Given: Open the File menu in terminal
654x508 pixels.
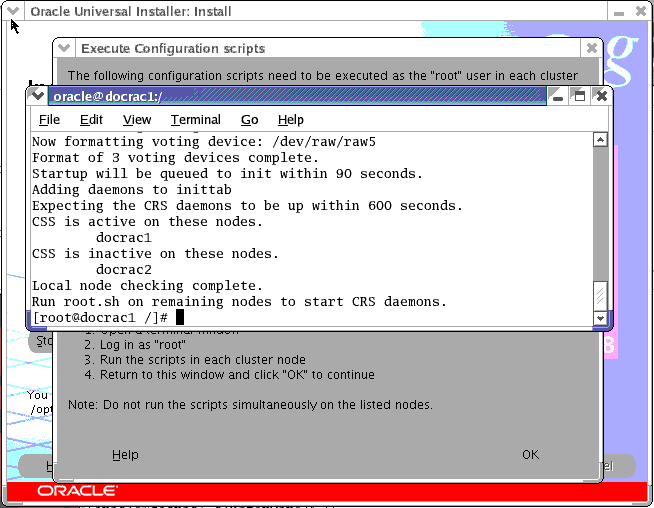Looking at the screenshot, I should click(49, 120).
